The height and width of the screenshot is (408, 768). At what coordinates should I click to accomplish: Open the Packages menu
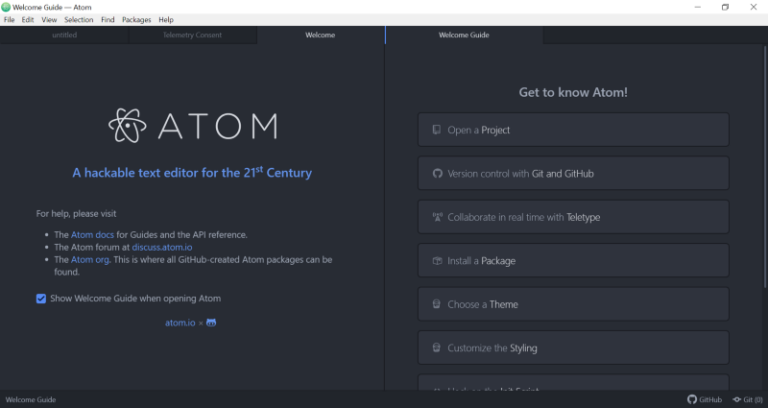137,20
